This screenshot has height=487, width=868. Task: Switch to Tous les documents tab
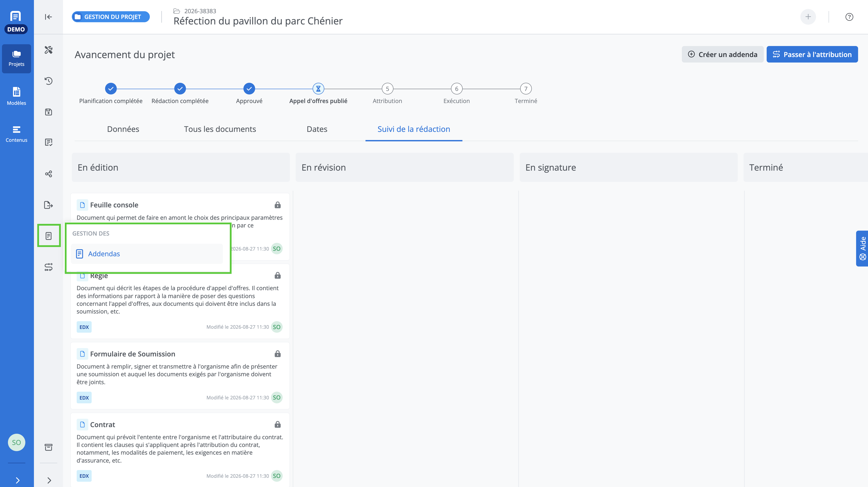(220, 129)
